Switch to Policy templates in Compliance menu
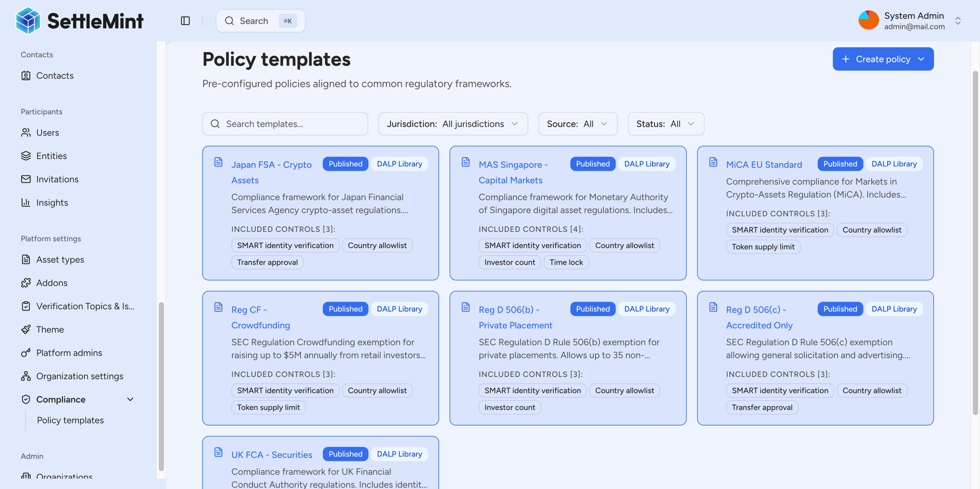The image size is (980, 489). click(x=70, y=420)
